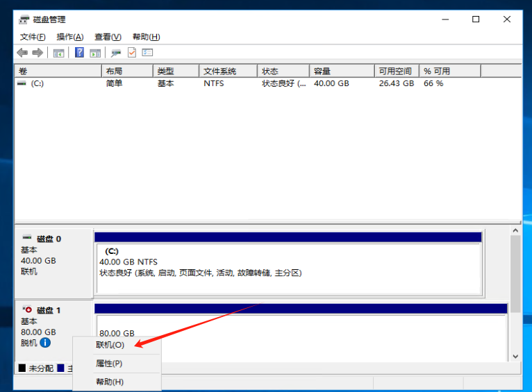Maximize the 磁盘管理 window
532x392 pixels.
[476, 19]
